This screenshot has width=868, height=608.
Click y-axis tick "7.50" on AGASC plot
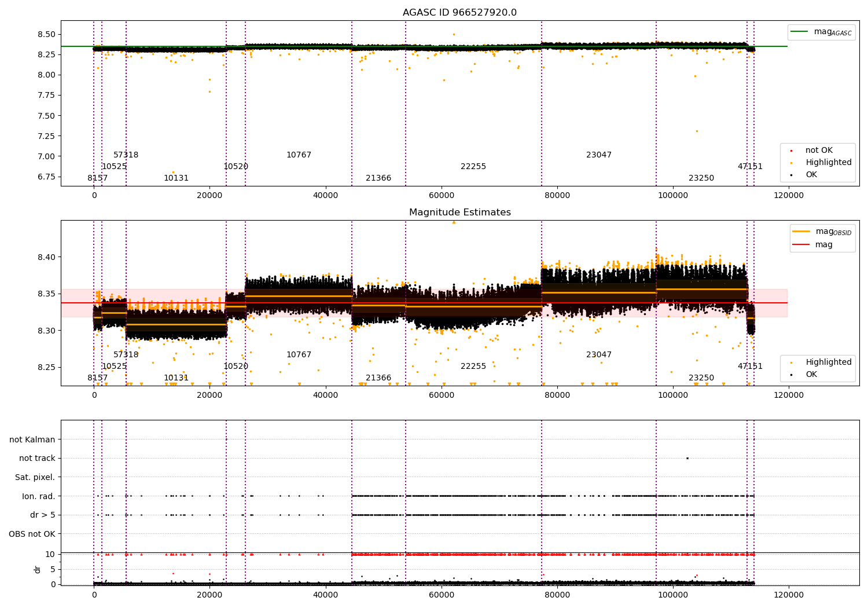[47, 116]
